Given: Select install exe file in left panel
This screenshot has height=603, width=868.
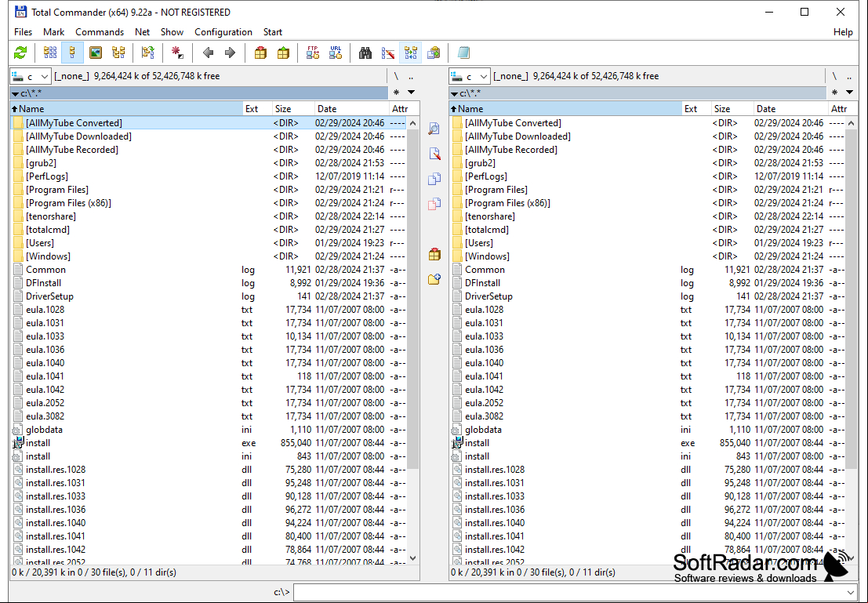Looking at the screenshot, I should pos(208,443).
